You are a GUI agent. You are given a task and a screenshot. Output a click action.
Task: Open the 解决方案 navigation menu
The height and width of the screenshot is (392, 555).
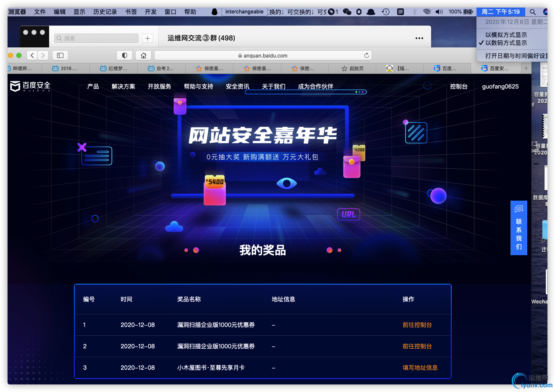(x=123, y=86)
